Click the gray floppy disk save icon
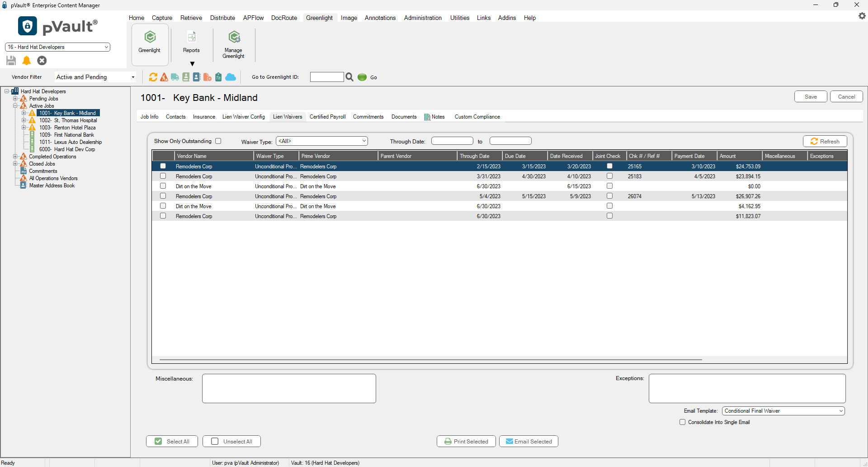This screenshot has height=467, width=868. click(11, 60)
